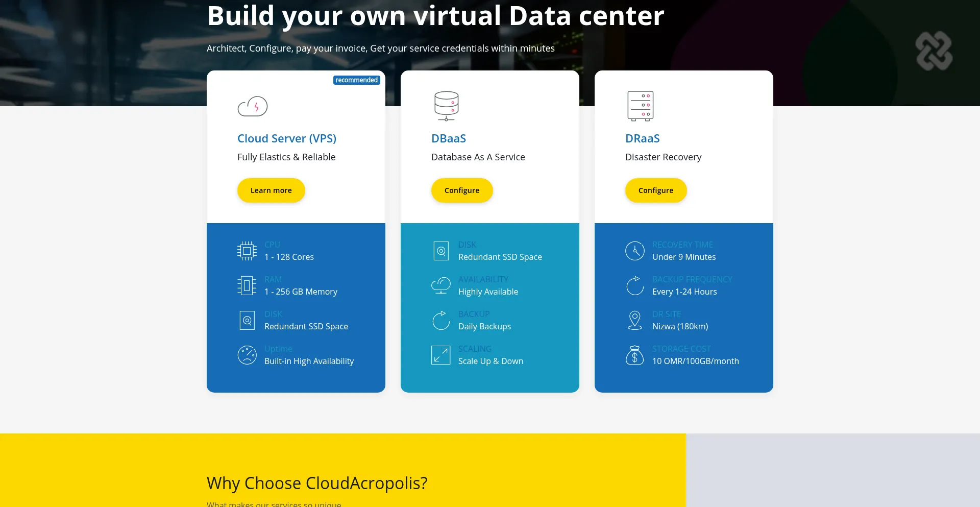Click the RAM memory icon

(x=247, y=285)
